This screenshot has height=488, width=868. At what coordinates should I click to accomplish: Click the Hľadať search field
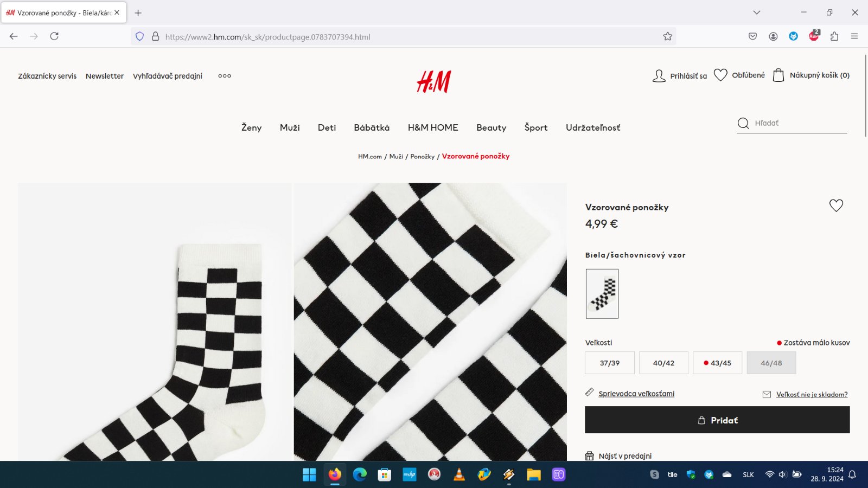coord(797,123)
